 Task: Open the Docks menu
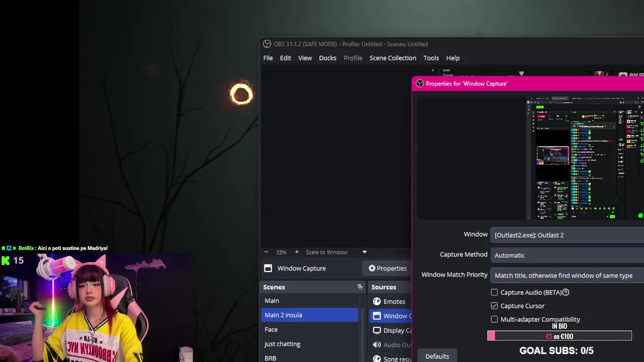(328, 58)
